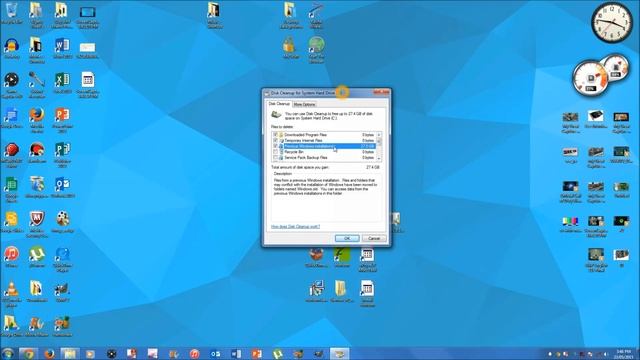Select the Service Pack Backup Files row
The image size is (640, 360).
324,158
